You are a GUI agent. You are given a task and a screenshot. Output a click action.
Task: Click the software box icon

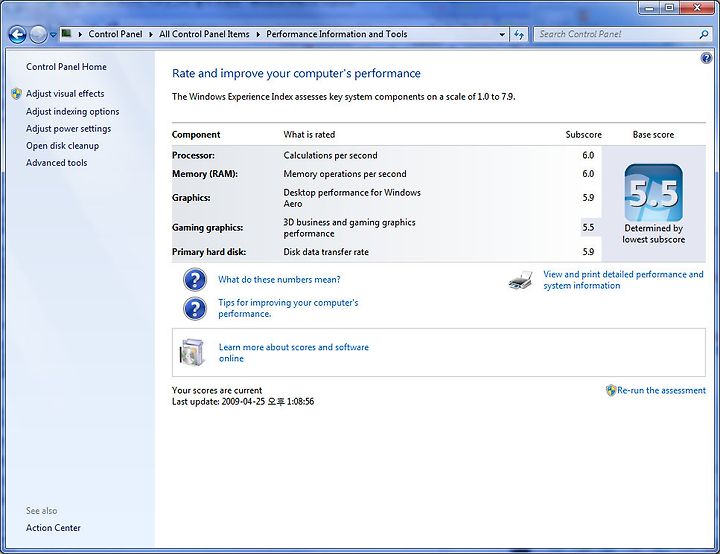tap(192, 352)
